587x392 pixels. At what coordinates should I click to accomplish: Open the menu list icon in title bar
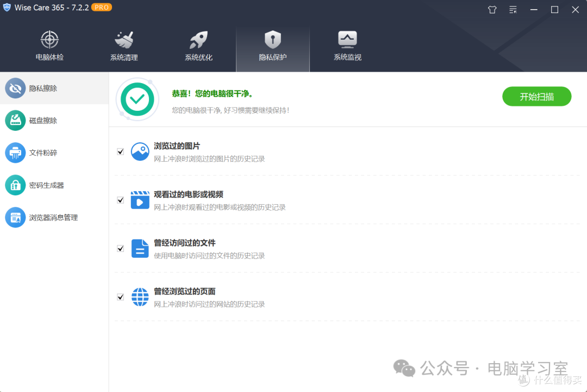pyautogui.click(x=513, y=10)
